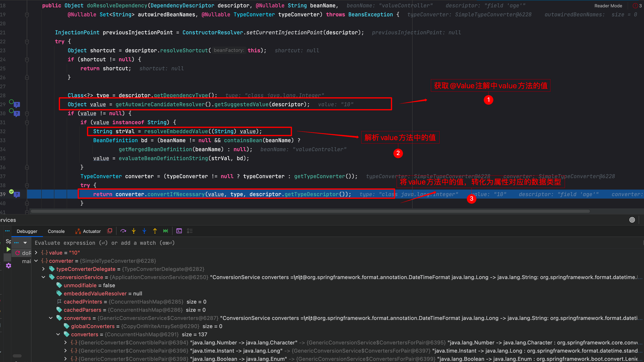Viewport: 644px width, 362px height.
Task: Click the Step Into yellow arrow icon
Action: click(134, 231)
